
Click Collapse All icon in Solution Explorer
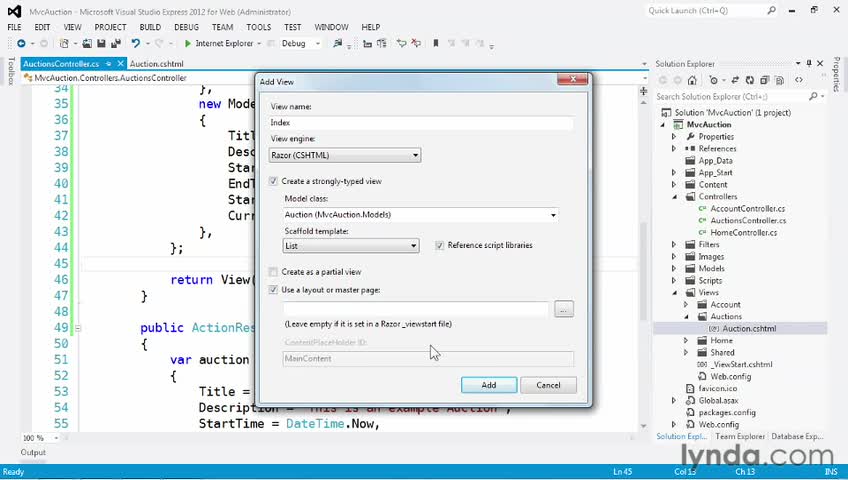click(x=764, y=81)
